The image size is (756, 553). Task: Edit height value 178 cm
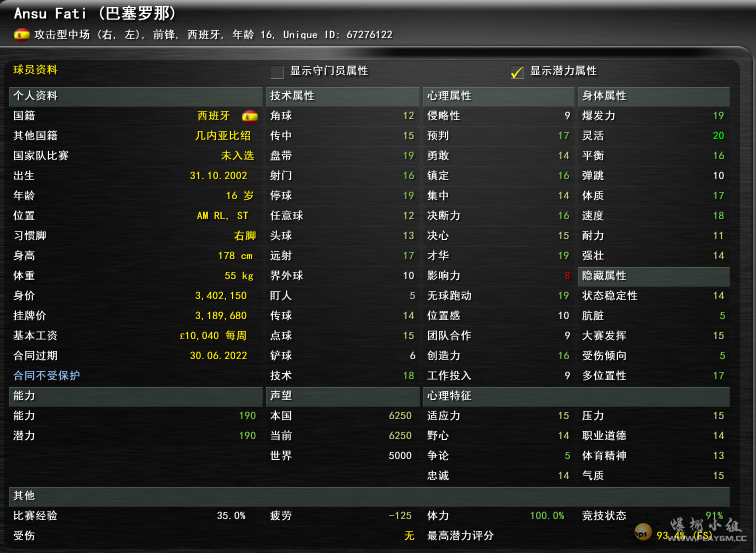tap(235, 256)
